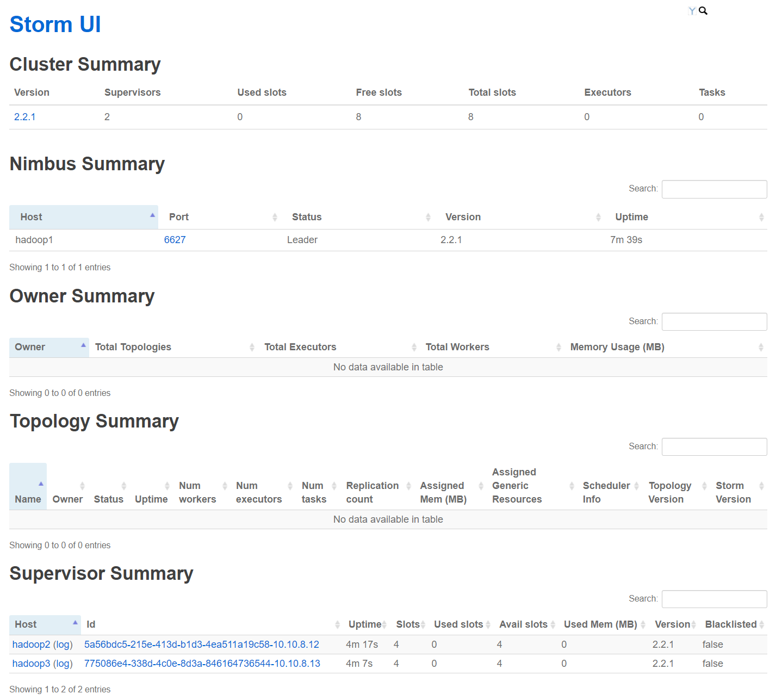Click Version column header in Supervisor Summary
776x700 pixels.
coord(672,624)
